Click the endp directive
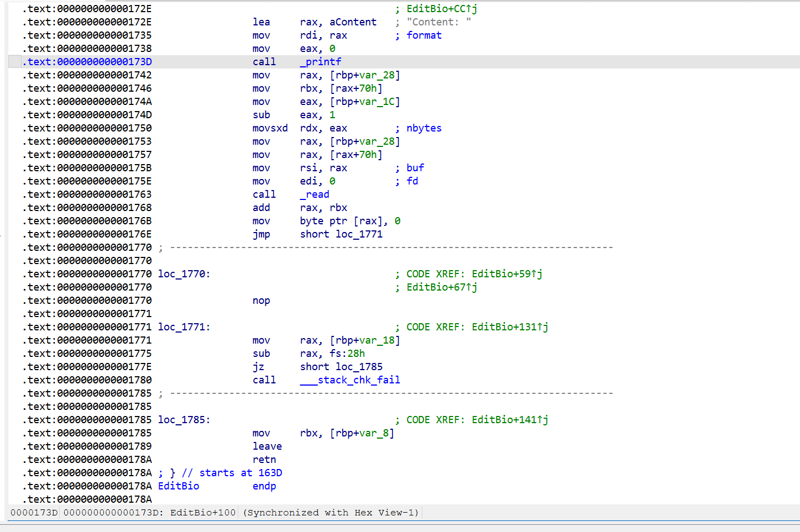The image size is (800, 532). (x=264, y=486)
